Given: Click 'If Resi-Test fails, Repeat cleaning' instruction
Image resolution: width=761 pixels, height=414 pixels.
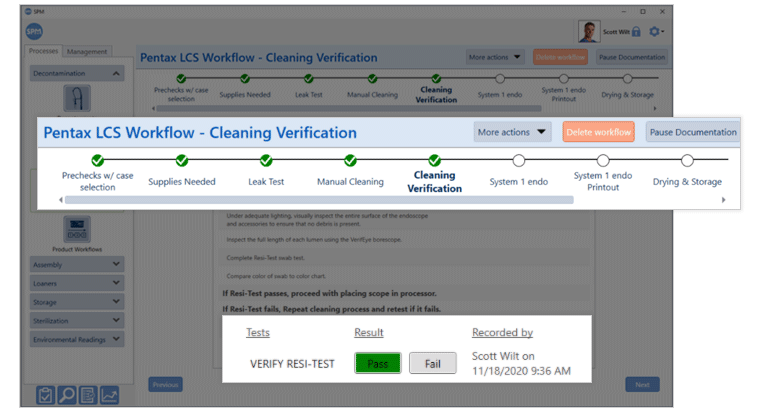Looking at the screenshot, I should 331,309.
